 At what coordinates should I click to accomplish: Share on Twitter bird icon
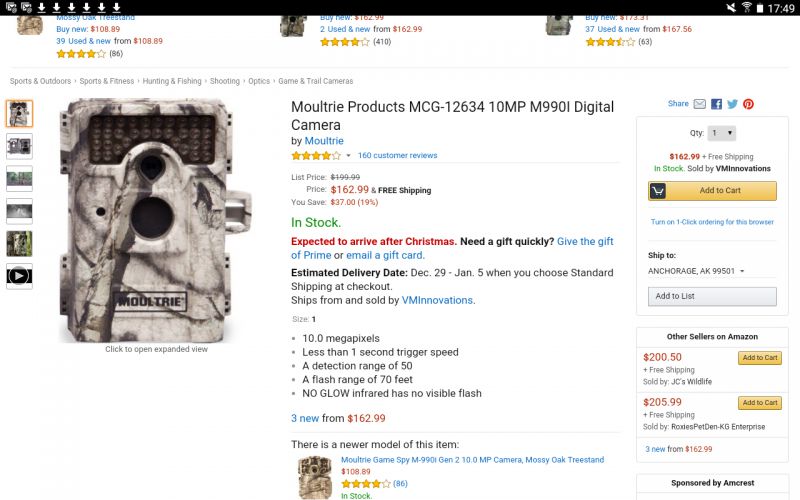(x=733, y=104)
